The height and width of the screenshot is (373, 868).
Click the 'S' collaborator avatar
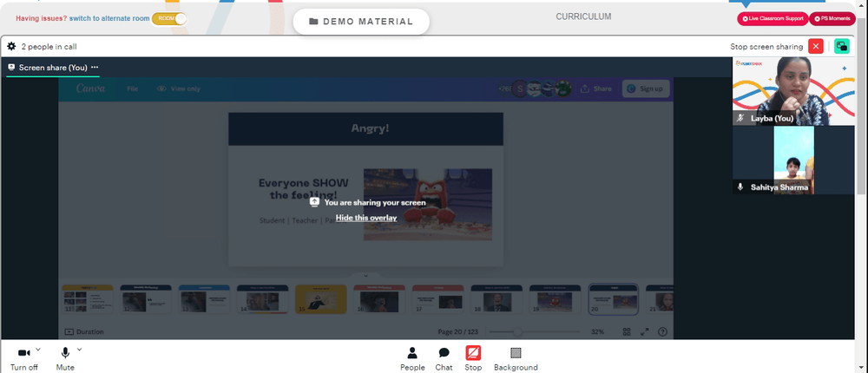519,88
